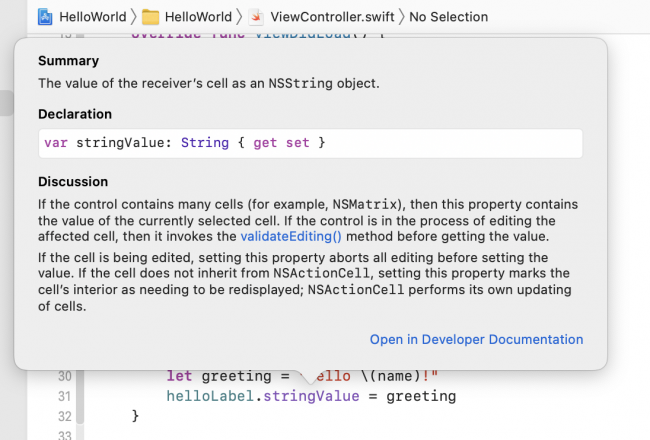Click line number 31 in the gutter
The width and height of the screenshot is (650, 440).
(64, 396)
